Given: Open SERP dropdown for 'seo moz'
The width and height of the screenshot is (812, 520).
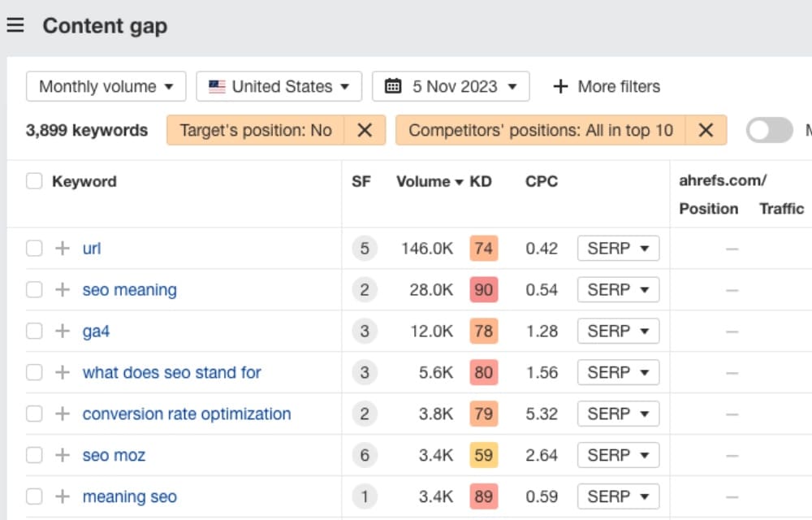Looking at the screenshot, I should [618, 455].
